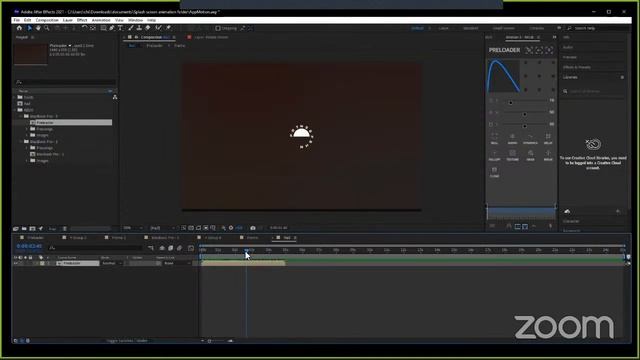
Task: Toggle graph editor button in timeline
Action: [x=191, y=248]
